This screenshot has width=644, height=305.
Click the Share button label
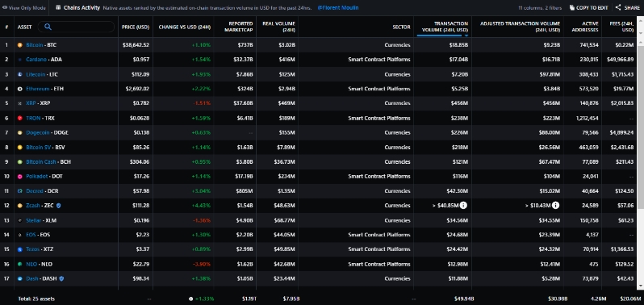click(x=632, y=7)
